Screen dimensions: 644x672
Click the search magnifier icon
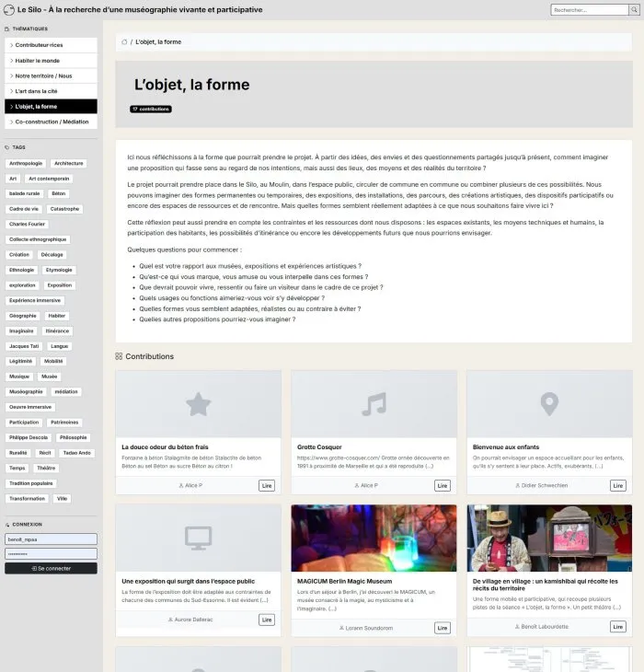(634, 9)
